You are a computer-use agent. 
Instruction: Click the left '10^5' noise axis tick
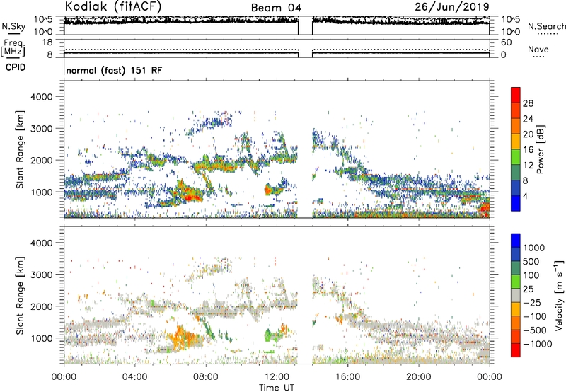pos(43,19)
